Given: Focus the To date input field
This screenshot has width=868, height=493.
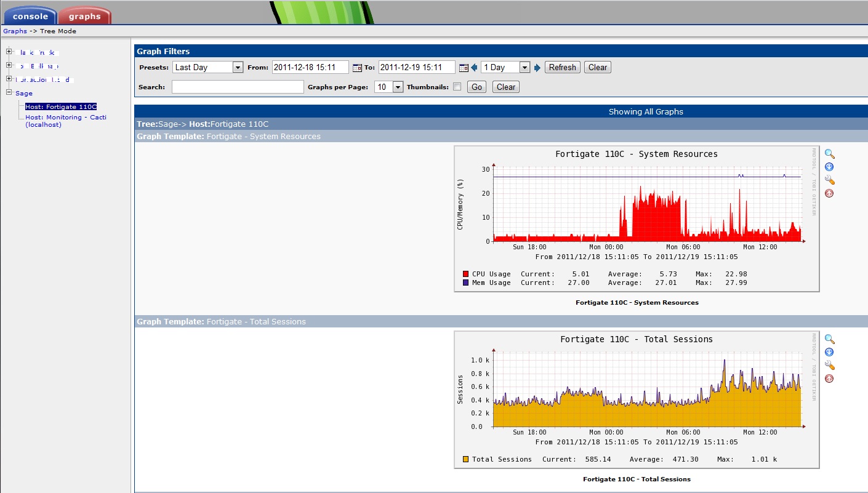Looking at the screenshot, I should point(417,67).
